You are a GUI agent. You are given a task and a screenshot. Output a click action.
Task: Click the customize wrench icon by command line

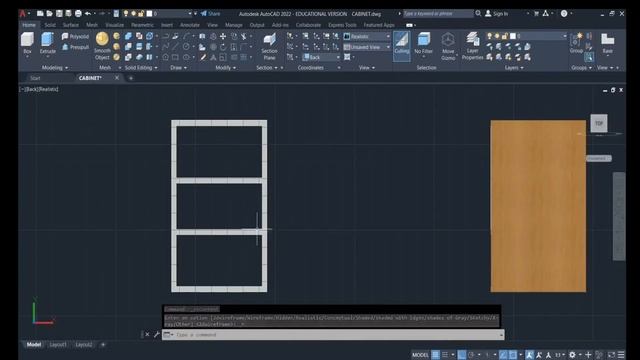(x=156, y=334)
